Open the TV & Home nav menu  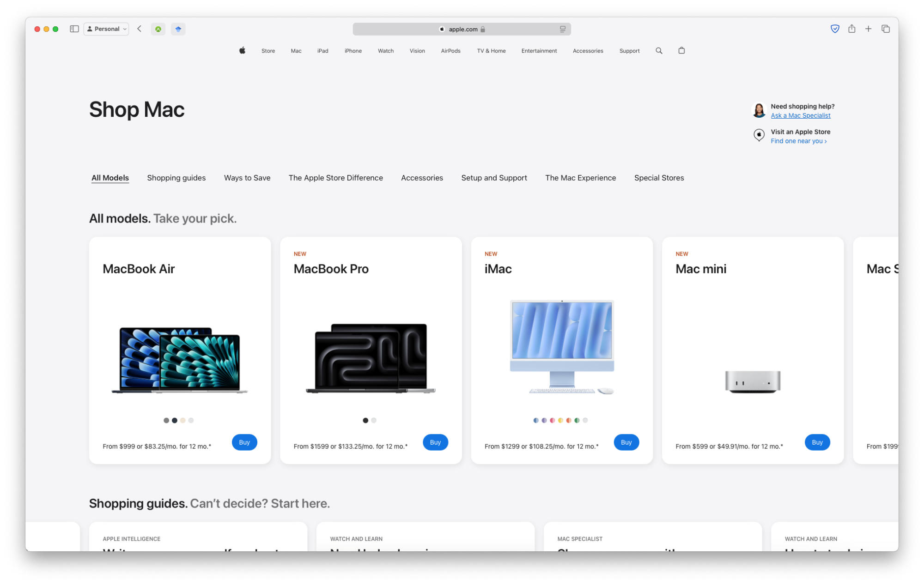(491, 51)
